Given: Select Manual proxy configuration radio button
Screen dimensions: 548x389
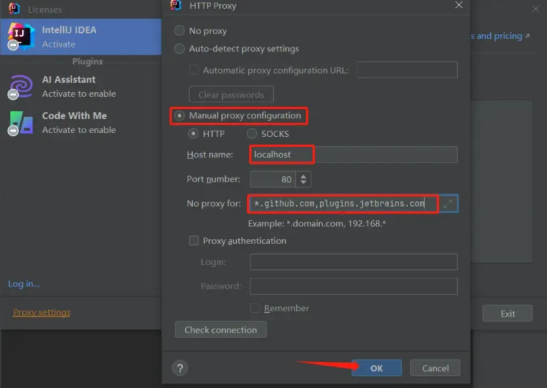Looking at the screenshot, I should coord(179,116).
